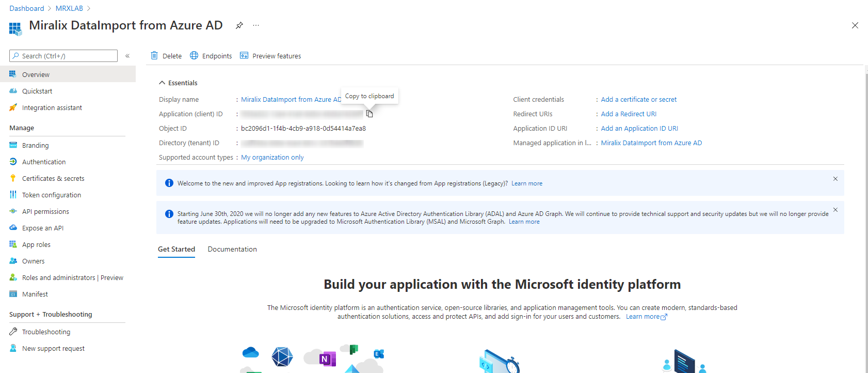Click the Manifest icon in sidebar
The image size is (868, 373).
click(x=13, y=294)
